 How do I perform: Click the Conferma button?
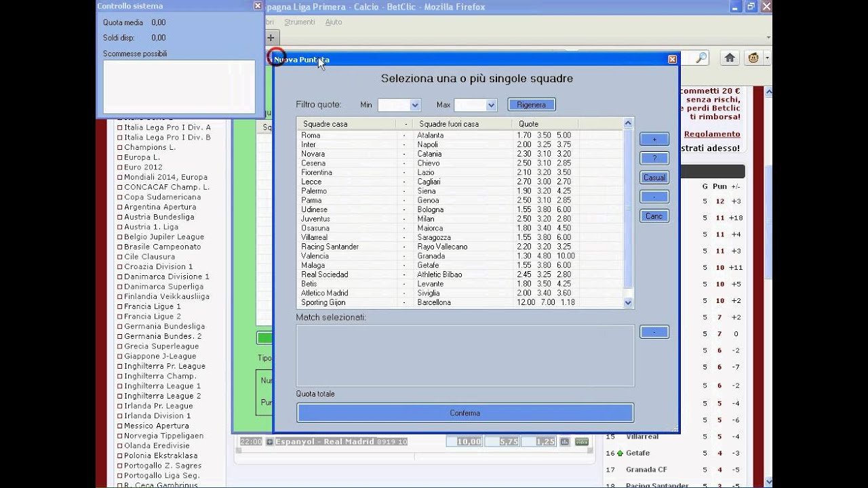[x=465, y=413]
